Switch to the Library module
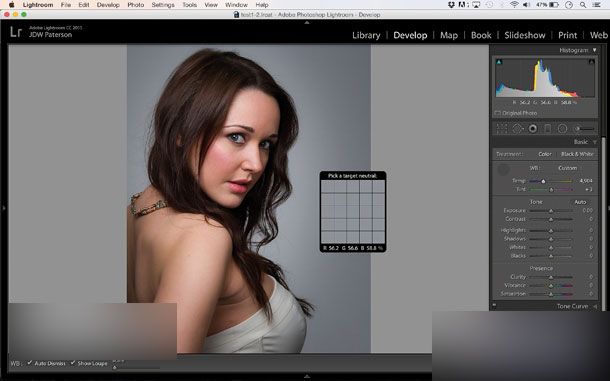The image size is (610, 381). 366,35
